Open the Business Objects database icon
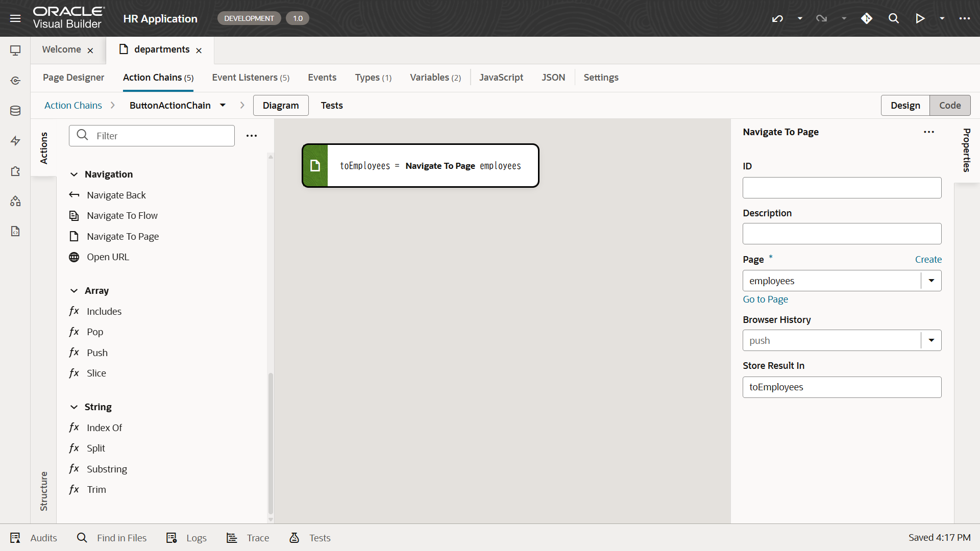The image size is (980, 551). point(15,111)
